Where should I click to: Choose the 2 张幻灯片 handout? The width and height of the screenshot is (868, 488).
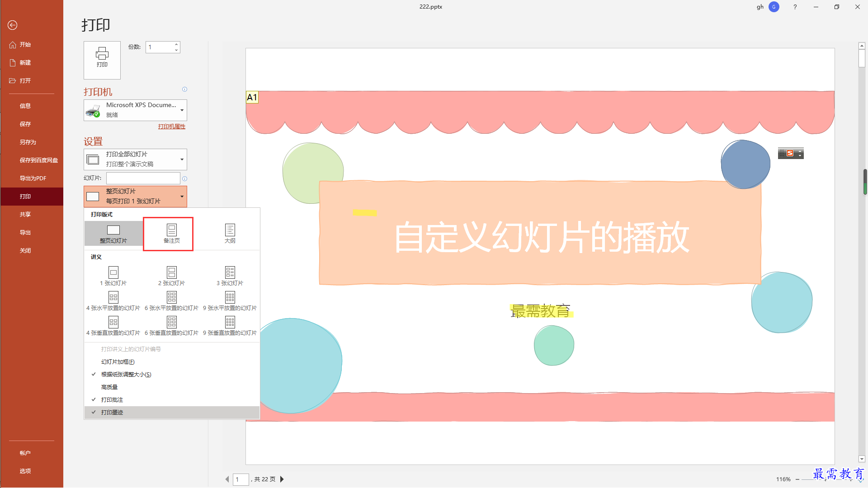click(x=172, y=276)
